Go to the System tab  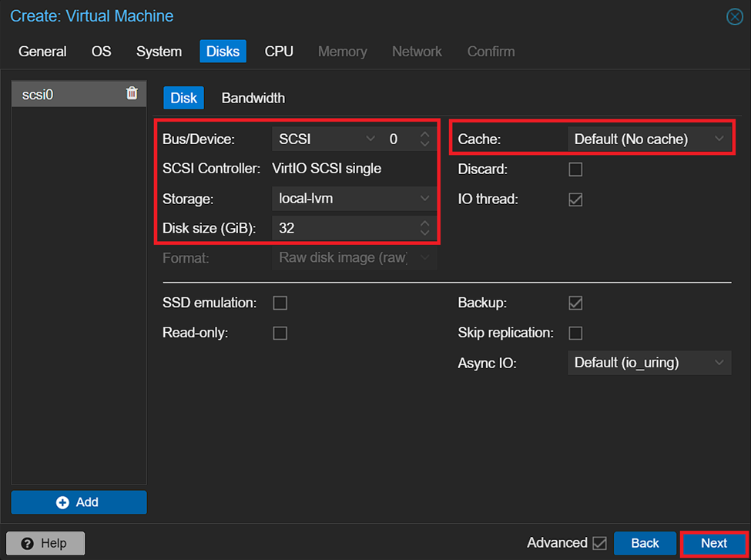pyautogui.click(x=159, y=52)
